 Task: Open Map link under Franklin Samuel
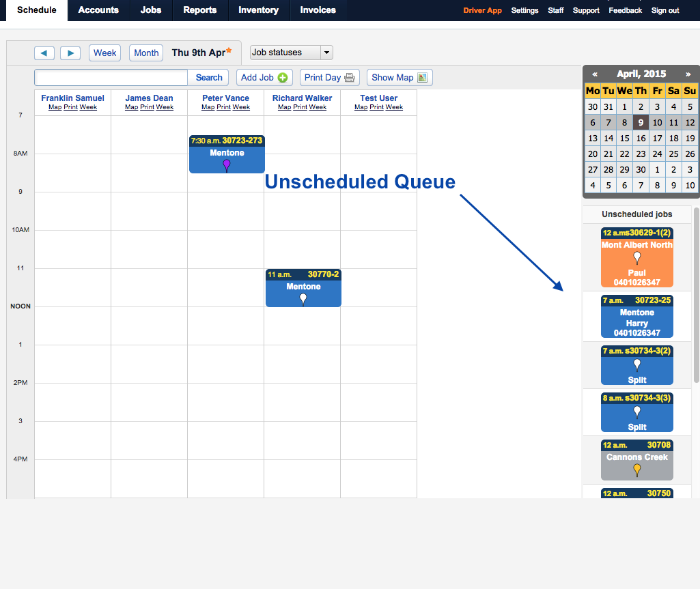55,107
